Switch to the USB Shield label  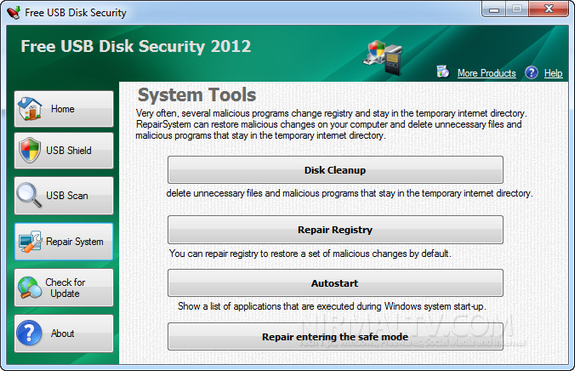(69, 150)
